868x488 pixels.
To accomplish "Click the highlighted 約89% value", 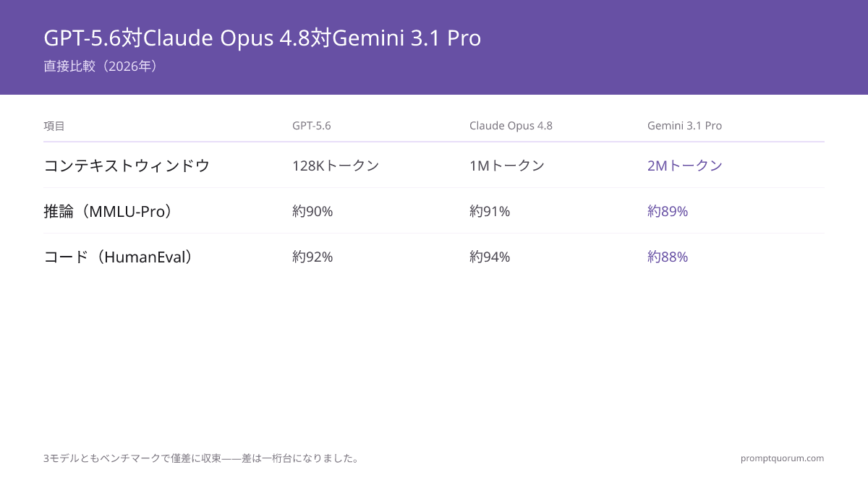I will point(668,211).
